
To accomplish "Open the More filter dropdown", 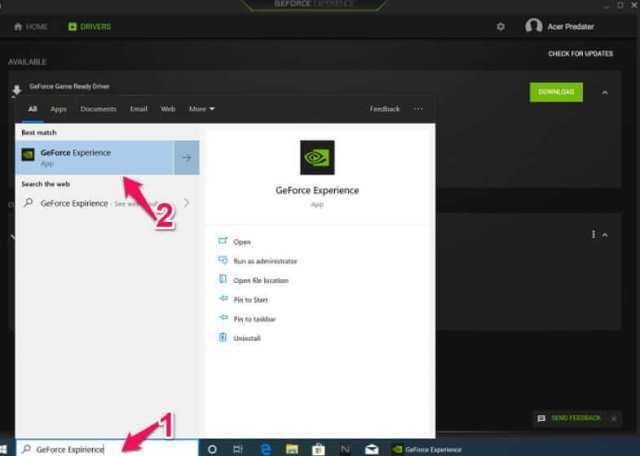I will [202, 109].
